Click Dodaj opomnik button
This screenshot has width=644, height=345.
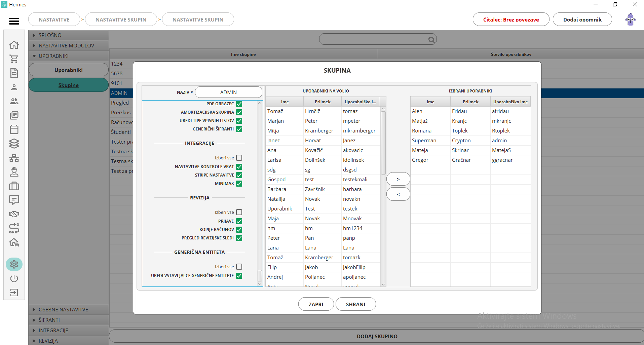(582, 20)
